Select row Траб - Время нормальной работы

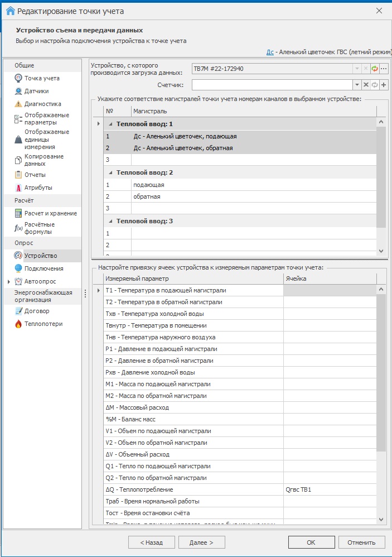coord(240,501)
